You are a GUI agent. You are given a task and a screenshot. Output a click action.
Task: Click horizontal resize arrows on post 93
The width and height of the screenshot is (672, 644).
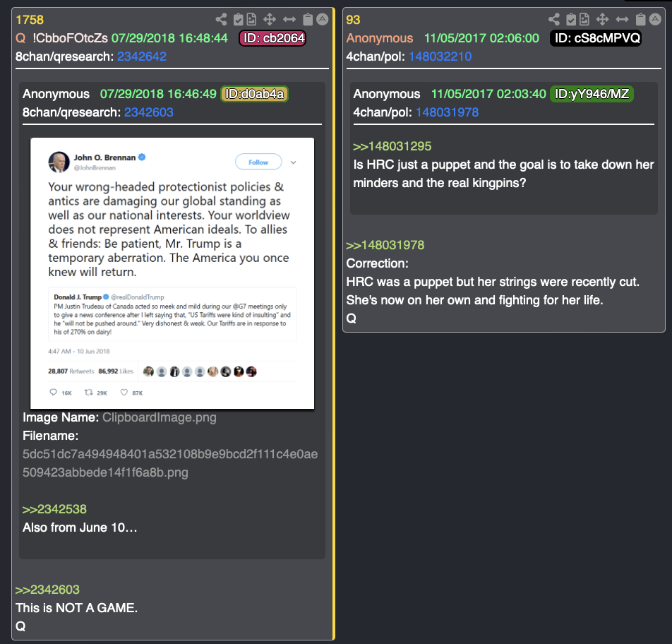tap(623, 19)
